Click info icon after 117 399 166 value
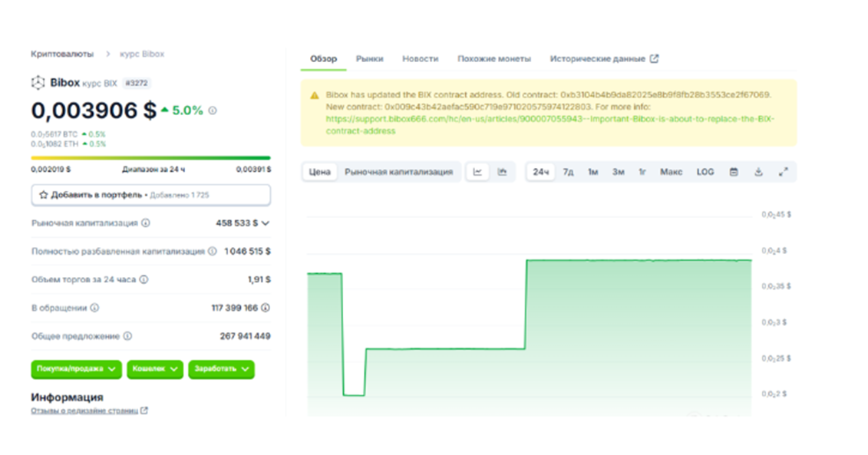This screenshot has width=868, height=455. point(266,308)
